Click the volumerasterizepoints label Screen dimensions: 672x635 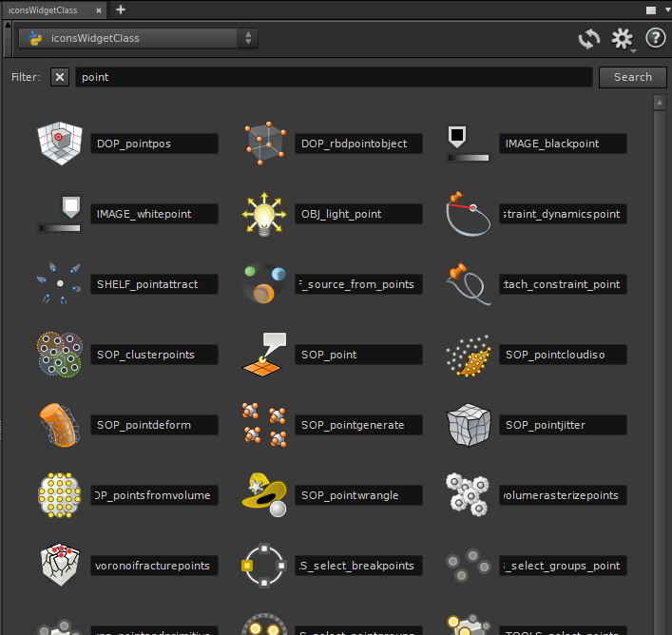point(563,495)
